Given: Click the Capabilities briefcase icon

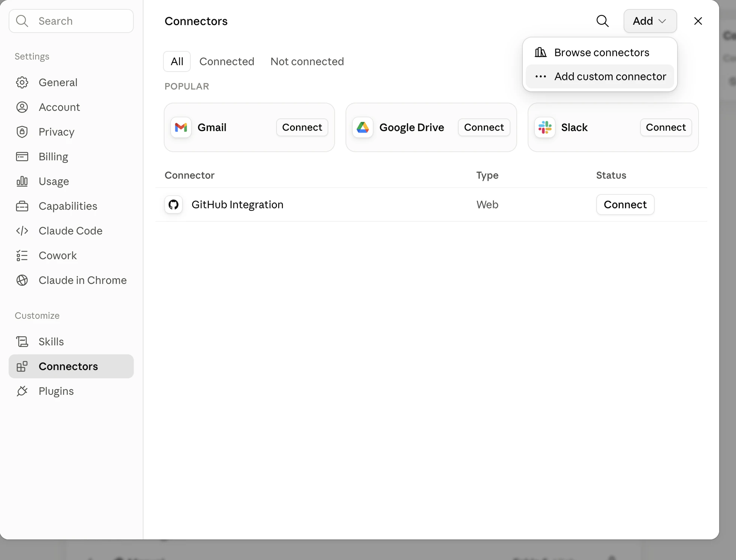Looking at the screenshot, I should click(22, 206).
